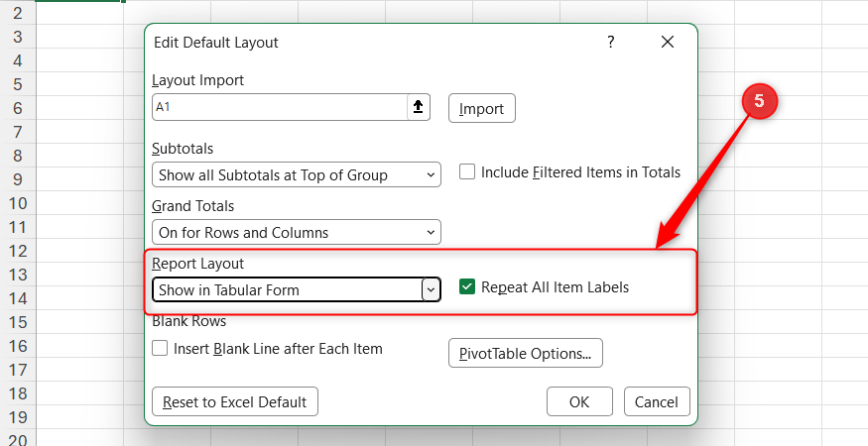Click the Layout Import range input field
The image size is (868, 446).
(280, 107)
